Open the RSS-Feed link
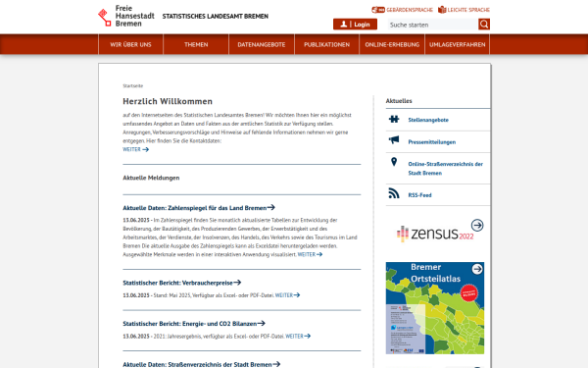Viewport: 588px width, 368px height. (419, 195)
